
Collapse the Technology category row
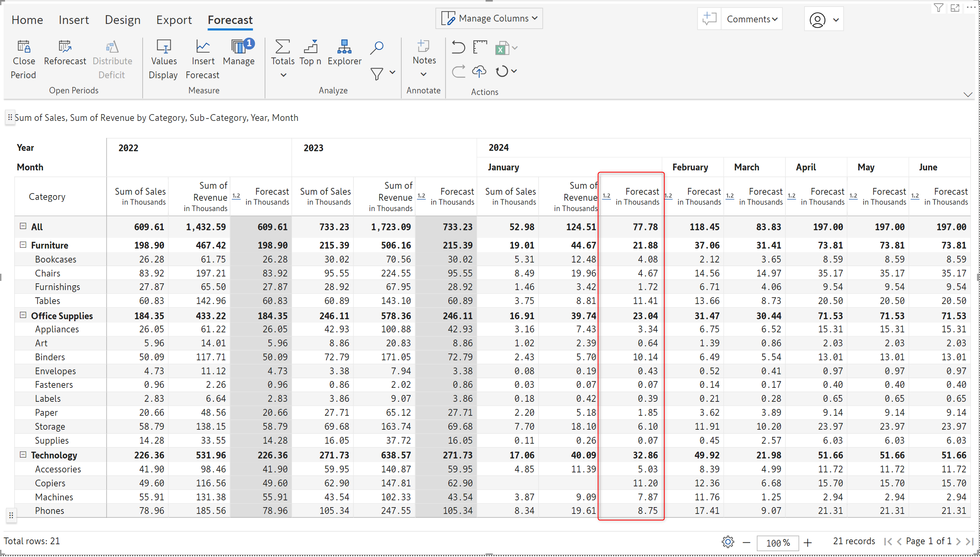click(23, 455)
